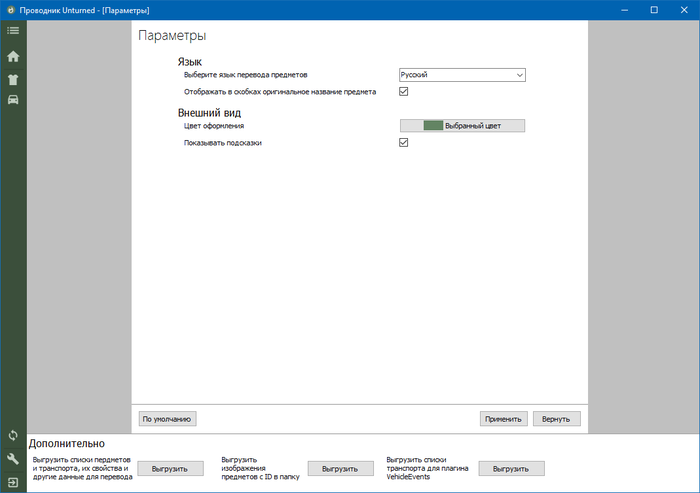This screenshot has height=493, width=700.
Task: Open the item translation language dropdown
Action: [462, 74]
